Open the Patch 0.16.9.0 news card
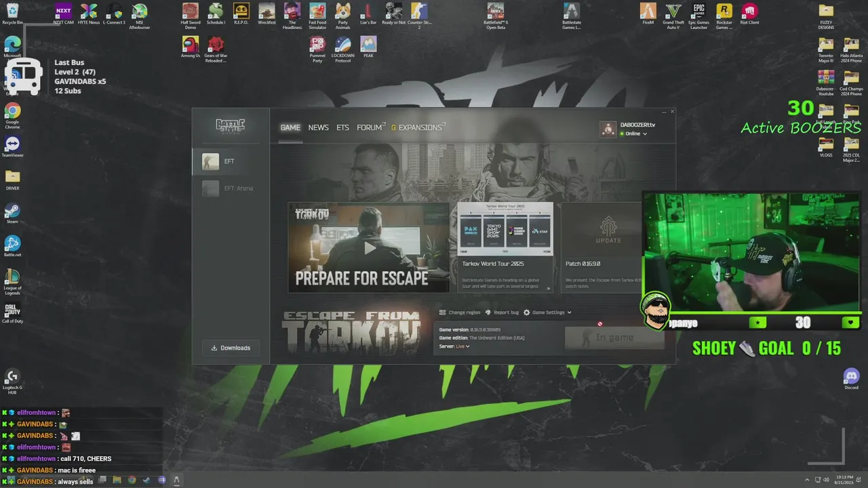Screen dimensions: 868x488 (602, 247)
